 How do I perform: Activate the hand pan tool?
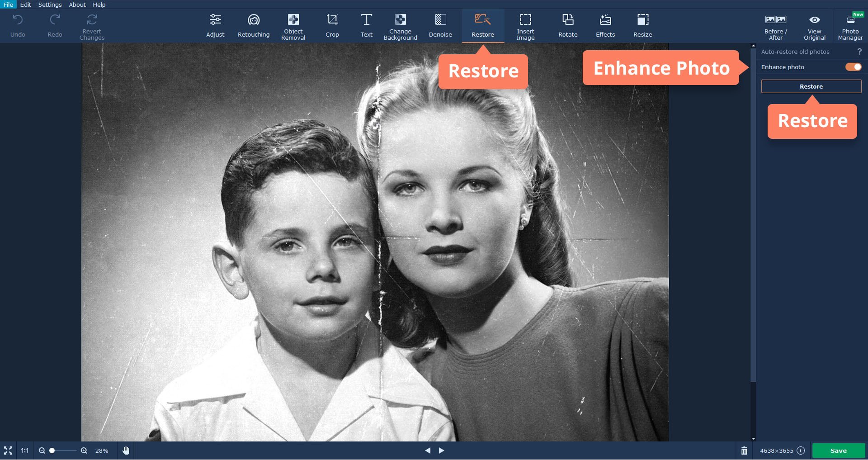coord(126,451)
